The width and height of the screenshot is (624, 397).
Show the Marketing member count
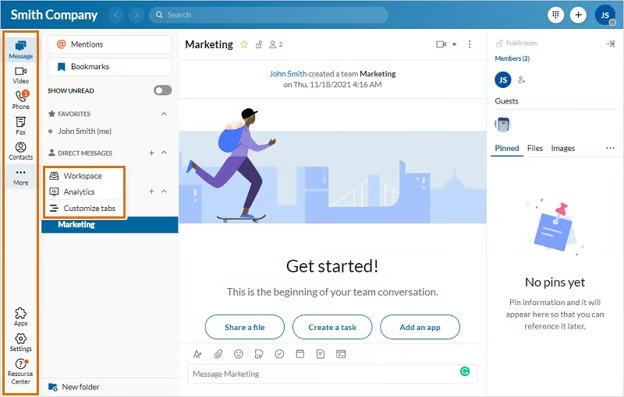point(276,45)
